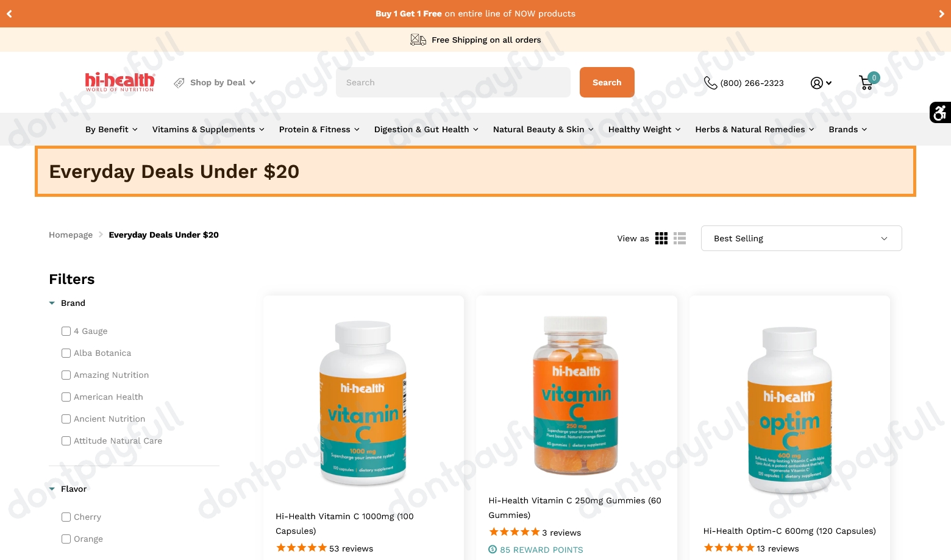Click the orange Search button

tap(607, 82)
